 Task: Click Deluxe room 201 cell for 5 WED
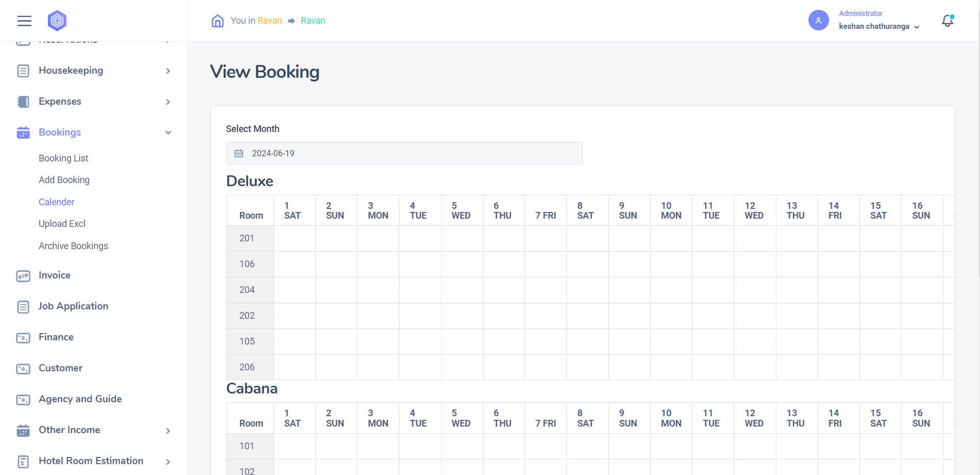[x=462, y=238]
